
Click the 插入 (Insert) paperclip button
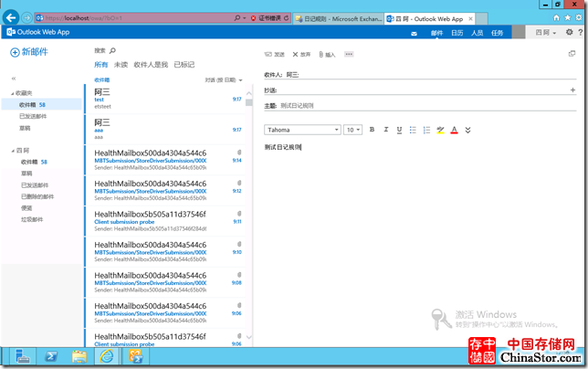click(x=327, y=55)
